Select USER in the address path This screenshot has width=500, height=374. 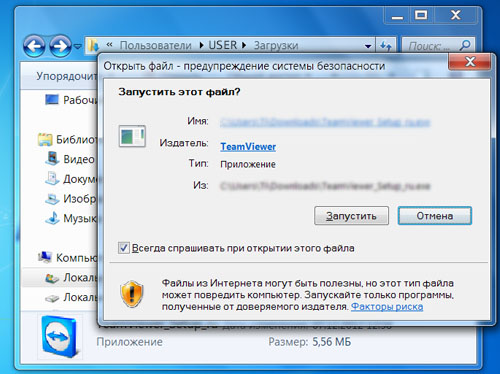click(x=223, y=45)
